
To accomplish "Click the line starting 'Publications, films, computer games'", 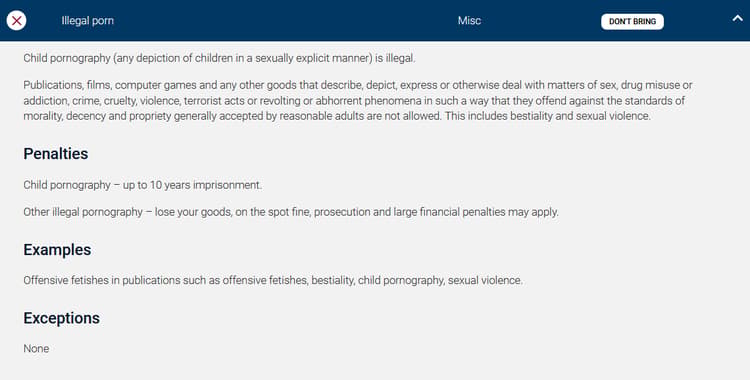I will (358, 85).
